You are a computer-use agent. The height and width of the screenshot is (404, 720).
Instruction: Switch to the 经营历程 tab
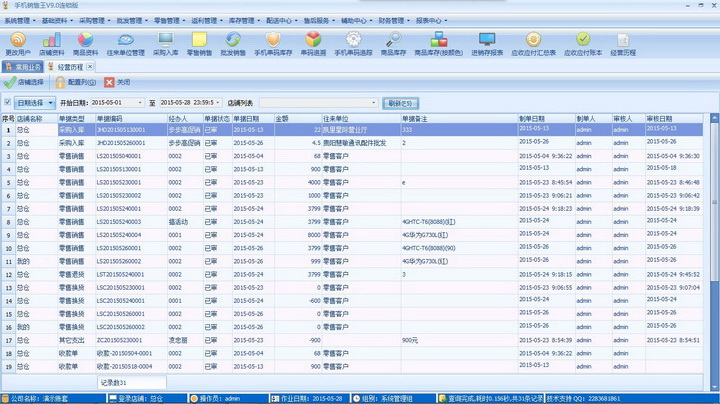[70, 67]
